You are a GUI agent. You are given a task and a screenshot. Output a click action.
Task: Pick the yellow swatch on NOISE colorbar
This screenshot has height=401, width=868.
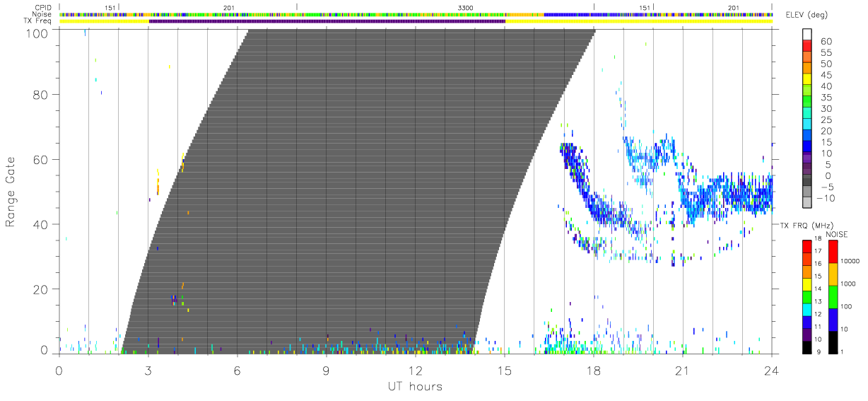pyautogui.click(x=832, y=274)
